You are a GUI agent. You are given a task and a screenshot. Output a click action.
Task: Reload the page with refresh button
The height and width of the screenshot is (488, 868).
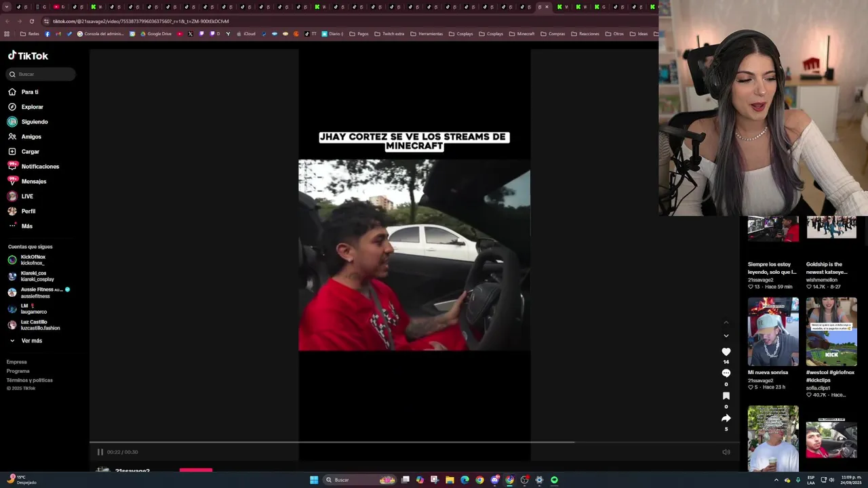point(31,21)
